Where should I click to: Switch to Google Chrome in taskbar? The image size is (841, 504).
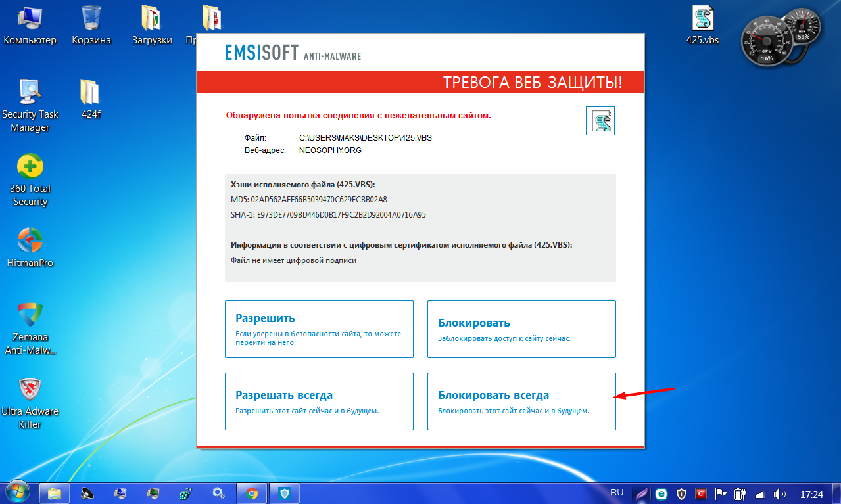pos(252,493)
